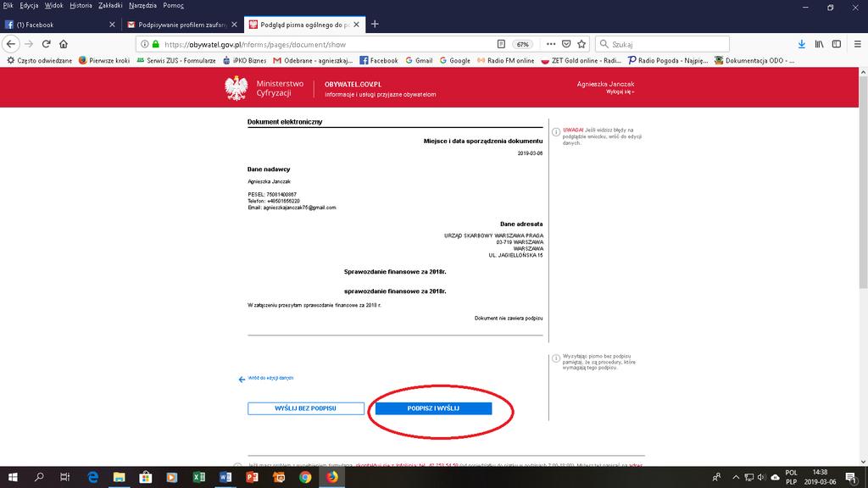Switch to Podpisywanie profilem zaufanym tab

182,25
